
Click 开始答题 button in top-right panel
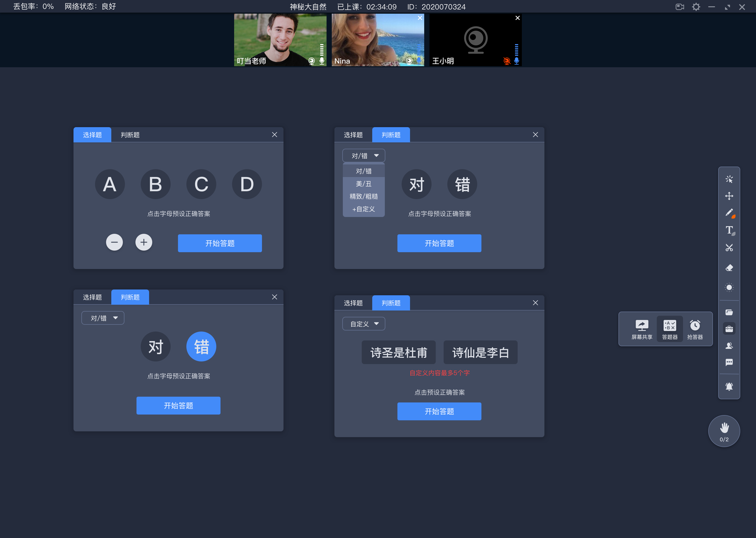click(x=439, y=243)
